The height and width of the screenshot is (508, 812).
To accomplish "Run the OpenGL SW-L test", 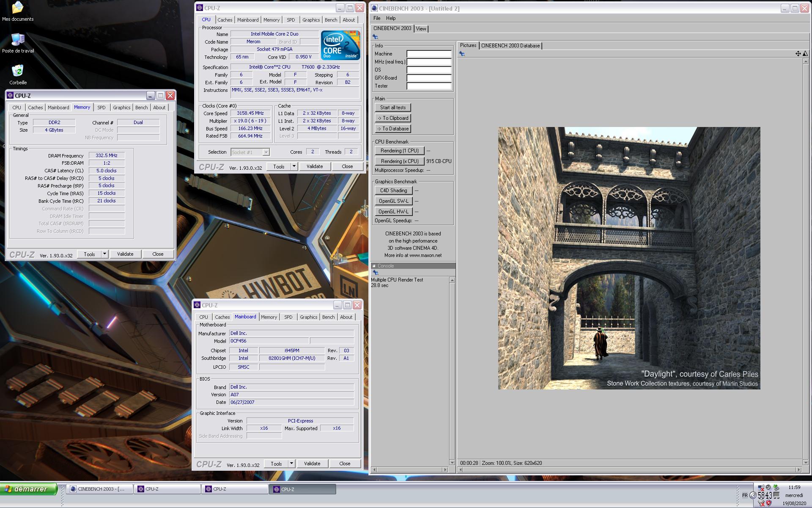I will click(x=394, y=201).
